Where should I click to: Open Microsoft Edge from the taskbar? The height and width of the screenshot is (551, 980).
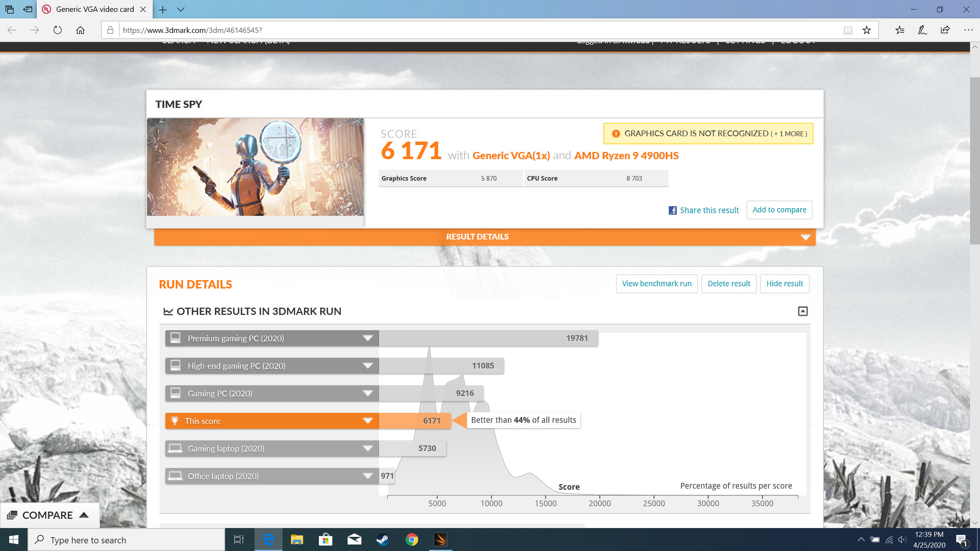(268, 540)
